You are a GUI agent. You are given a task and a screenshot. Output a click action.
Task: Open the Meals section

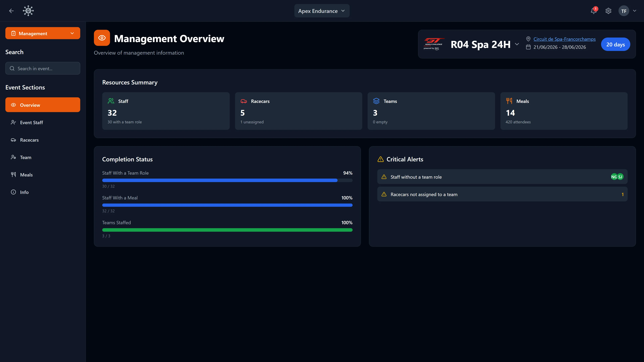coord(43,175)
